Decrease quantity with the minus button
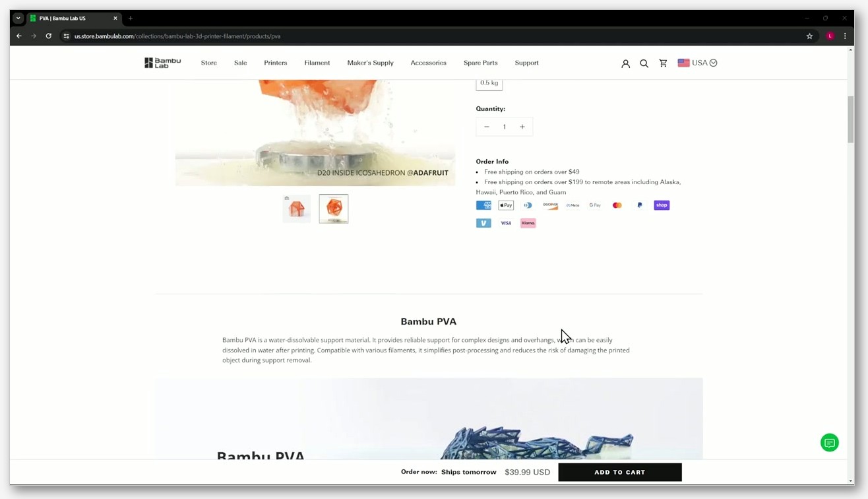The image size is (868, 499). [x=487, y=127]
